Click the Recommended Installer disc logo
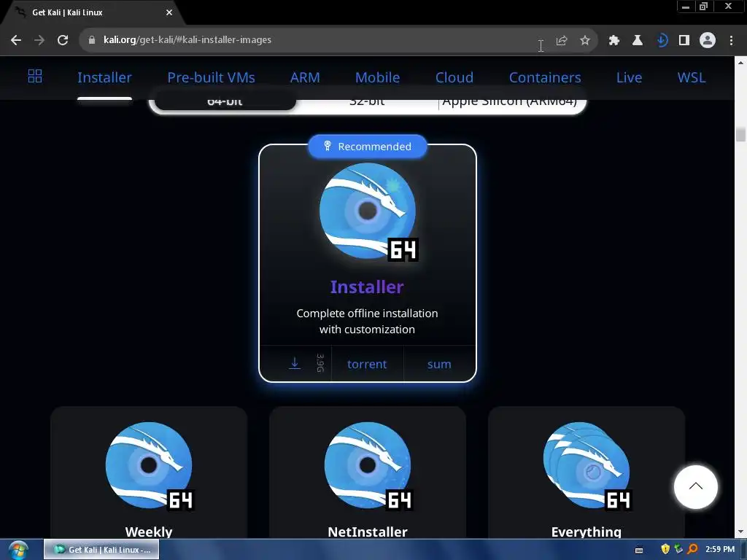This screenshot has height=560, width=747. tap(368, 212)
